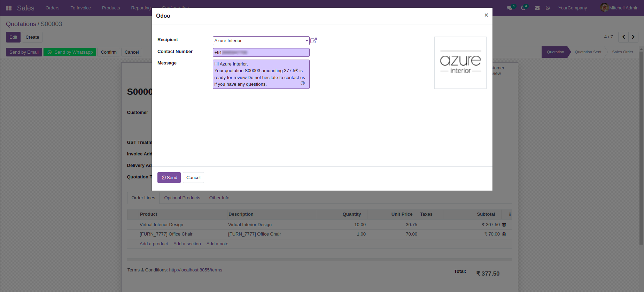Click the 4 / 7 pager counter

(x=608, y=37)
